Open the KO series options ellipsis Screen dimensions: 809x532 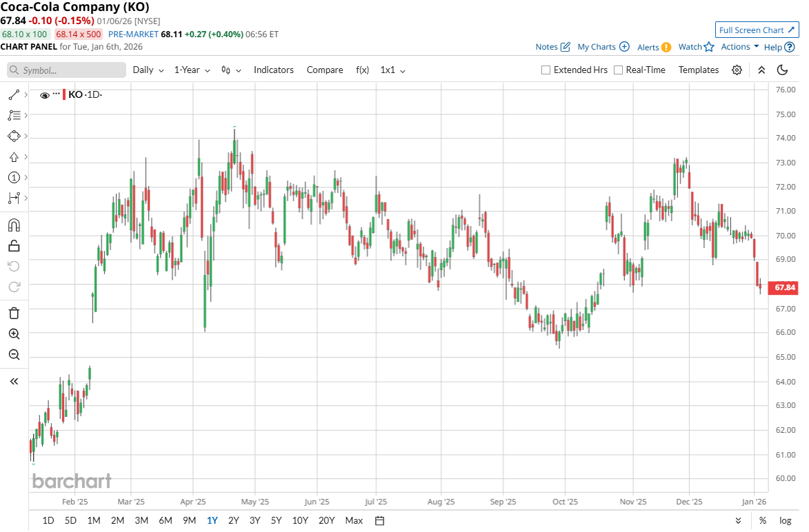click(57, 94)
